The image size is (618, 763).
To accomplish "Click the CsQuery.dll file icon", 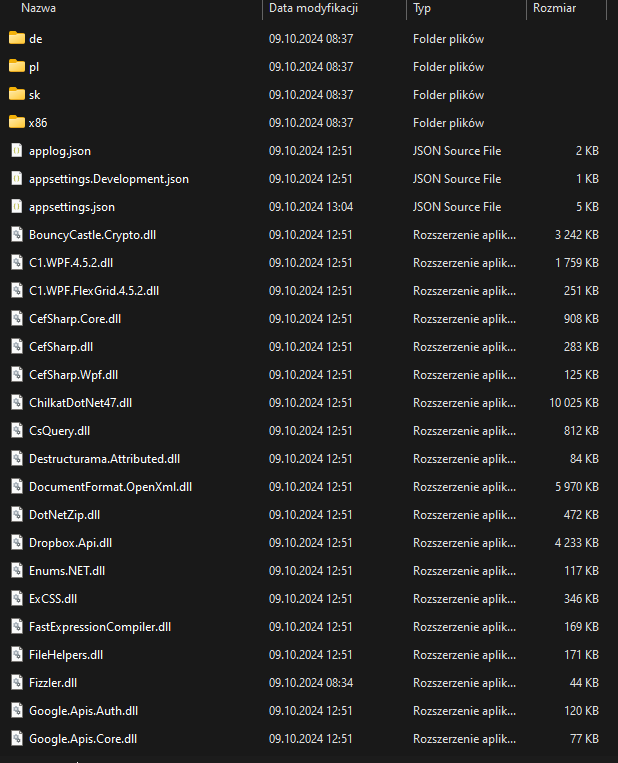I will [17, 430].
